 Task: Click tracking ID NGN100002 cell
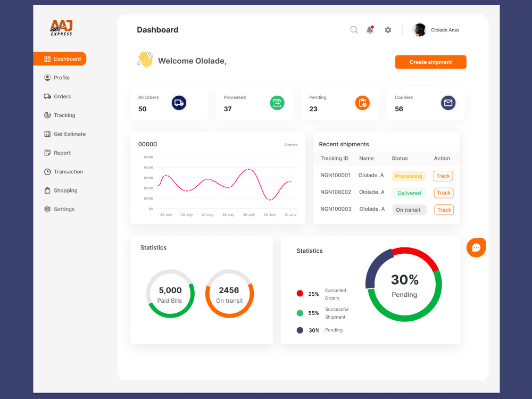[x=336, y=192]
